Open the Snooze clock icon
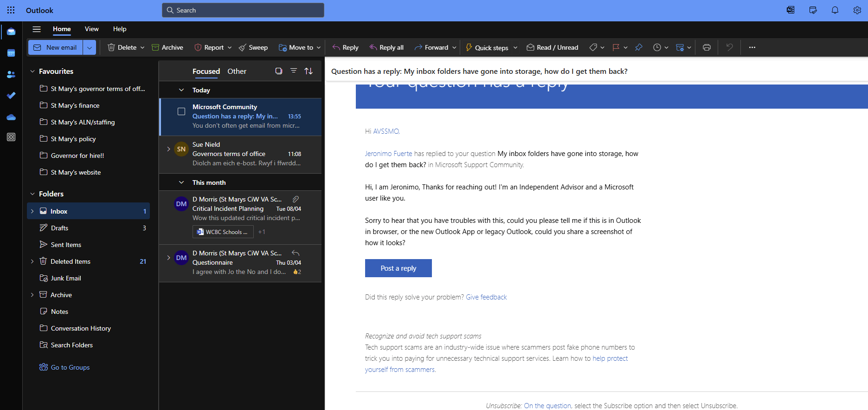Viewport: 868px width, 410px height. pos(657,47)
